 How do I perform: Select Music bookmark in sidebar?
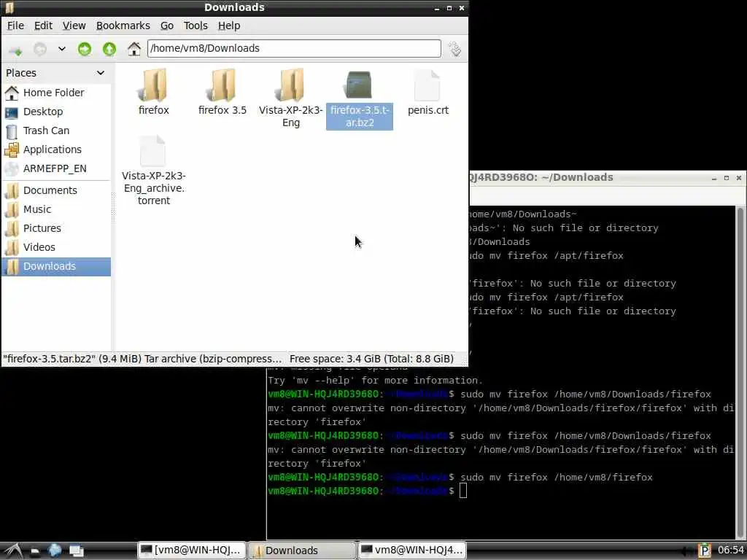pos(56,209)
